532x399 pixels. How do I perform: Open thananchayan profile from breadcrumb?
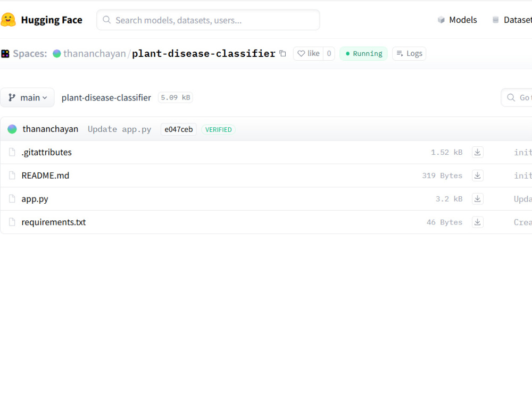point(94,54)
